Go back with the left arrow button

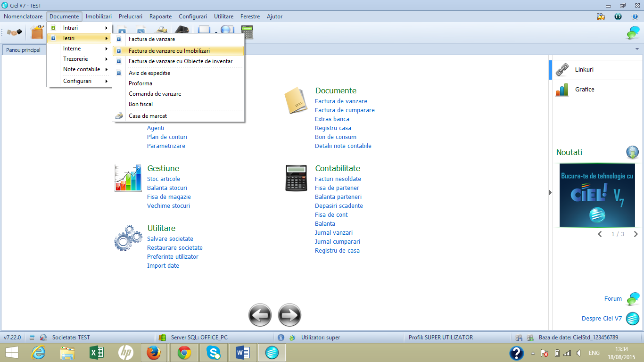click(260, 315)
